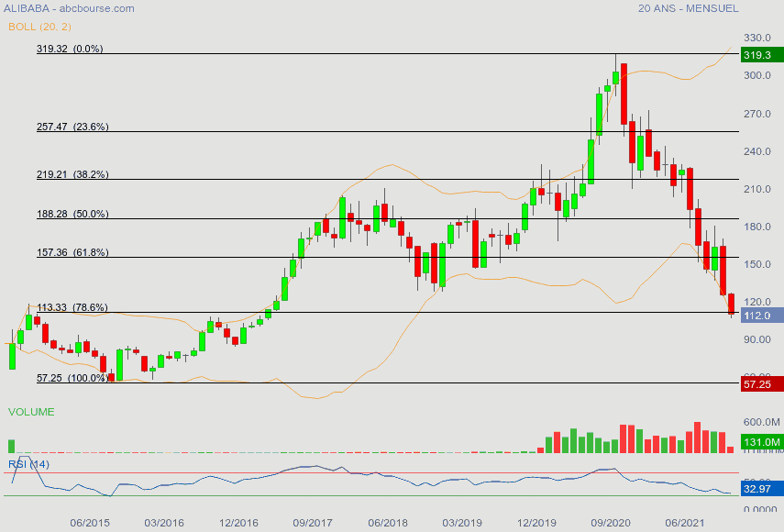Click the 03/2019 date axis label

[x=462, y=523]
